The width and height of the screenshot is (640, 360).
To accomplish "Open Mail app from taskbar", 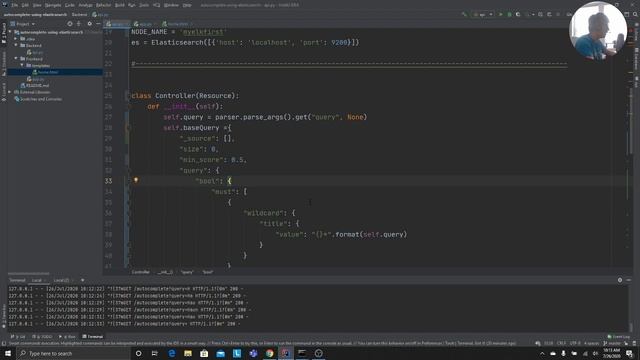I will point(220,353).
